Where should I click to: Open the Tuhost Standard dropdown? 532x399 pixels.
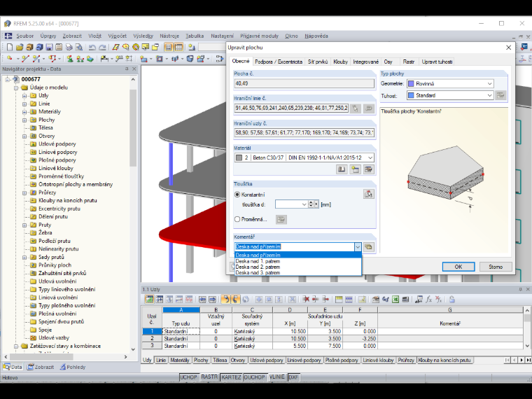coord(489,95)
